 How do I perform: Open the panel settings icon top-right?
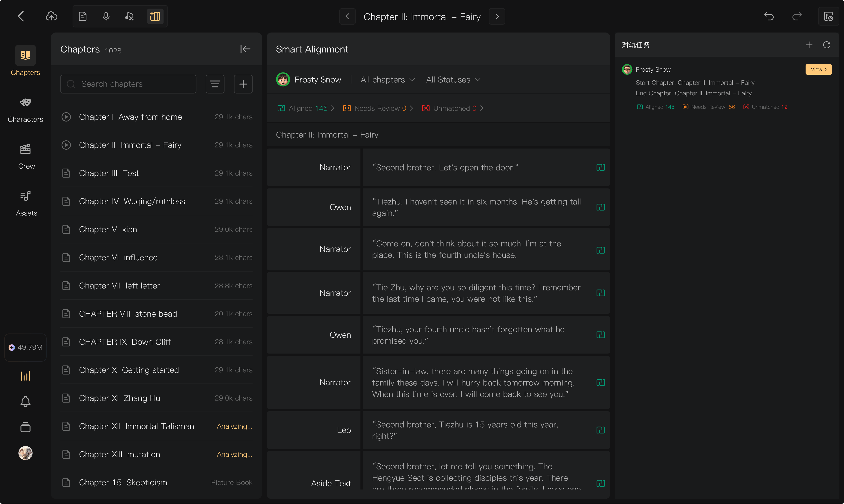(x=828, y=16)
